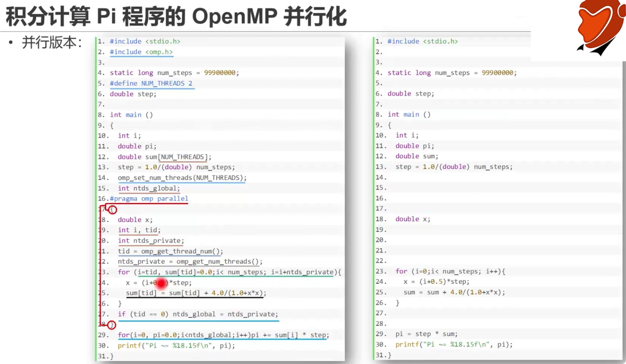Click the line pi = step * sum;
This screenshot has height=364, width=626.
click(426, 334)
